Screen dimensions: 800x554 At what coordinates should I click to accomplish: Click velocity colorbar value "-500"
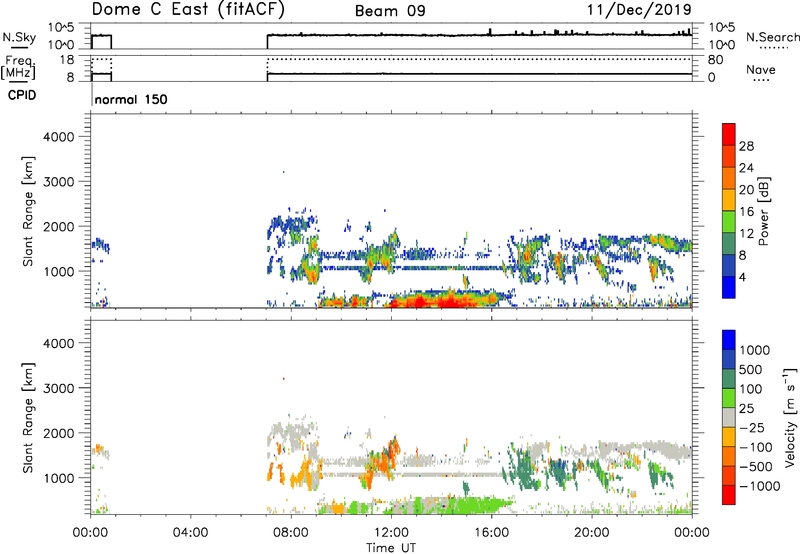tap(756, 467)
